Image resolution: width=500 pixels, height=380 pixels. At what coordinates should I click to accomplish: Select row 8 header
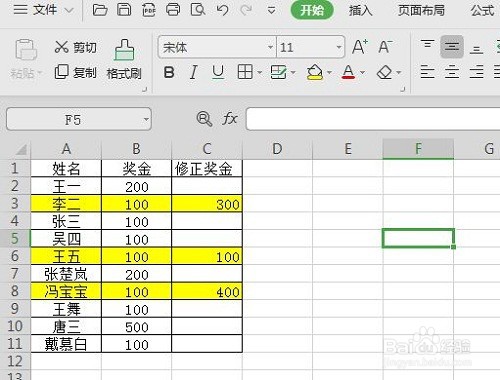pos(15,291)
